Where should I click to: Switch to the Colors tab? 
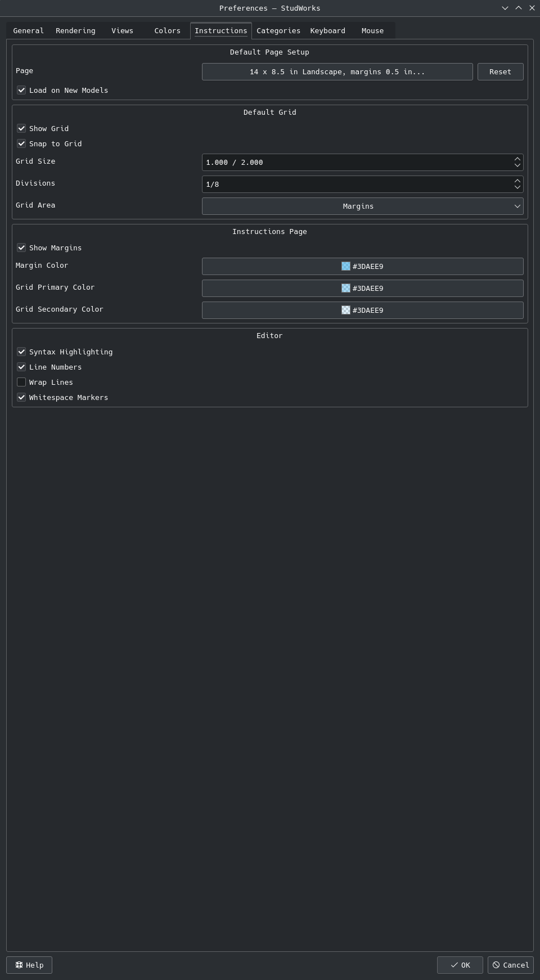point(167,31)
